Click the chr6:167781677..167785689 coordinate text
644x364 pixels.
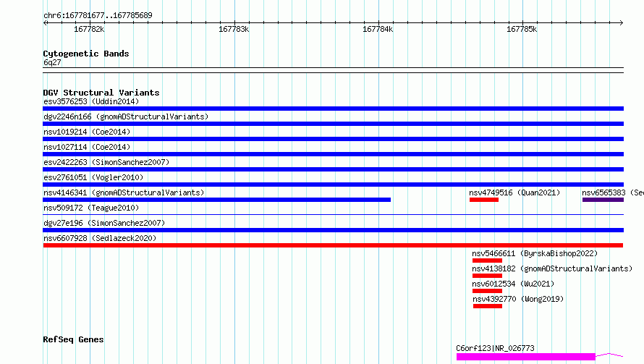98,16
